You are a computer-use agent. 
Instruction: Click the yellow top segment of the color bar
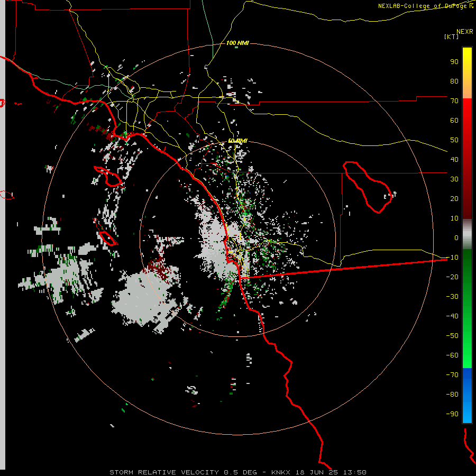(467, 73)
